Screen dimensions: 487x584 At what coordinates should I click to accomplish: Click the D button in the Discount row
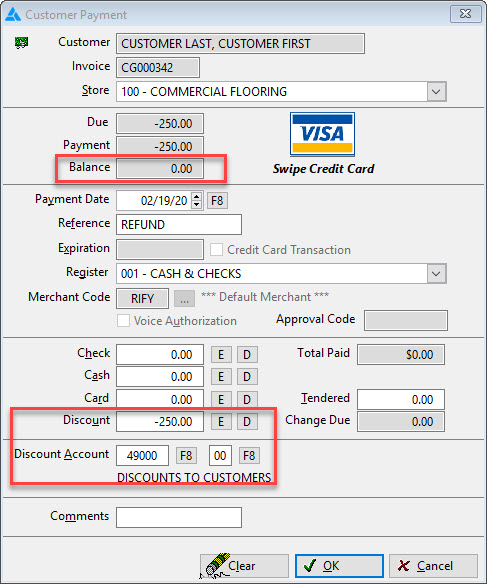[x=247, y=422]
